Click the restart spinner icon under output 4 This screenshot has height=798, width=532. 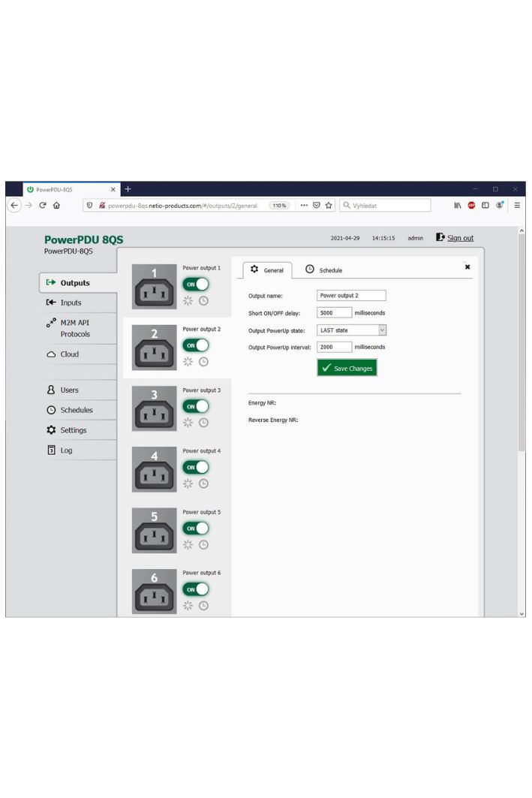pos(188,483)
